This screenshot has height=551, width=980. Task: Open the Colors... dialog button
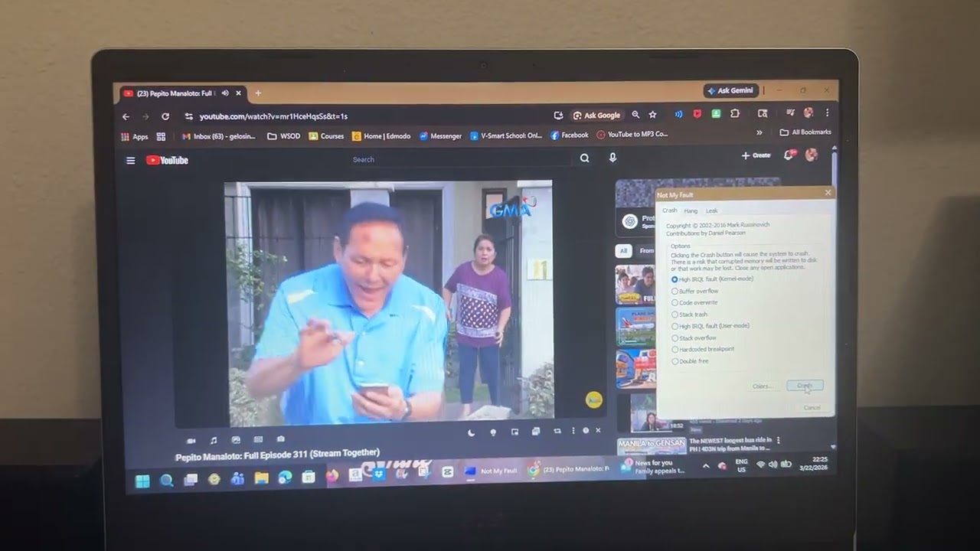click(762, 386)
